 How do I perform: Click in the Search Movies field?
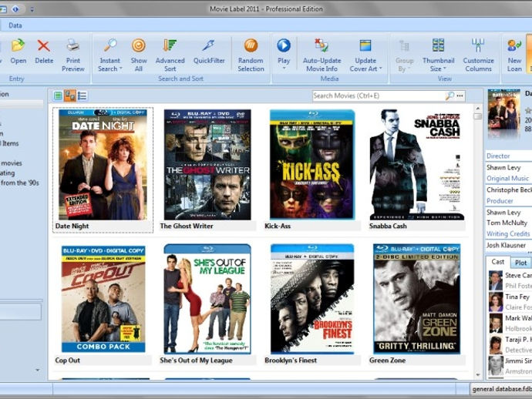click(379, 96)
